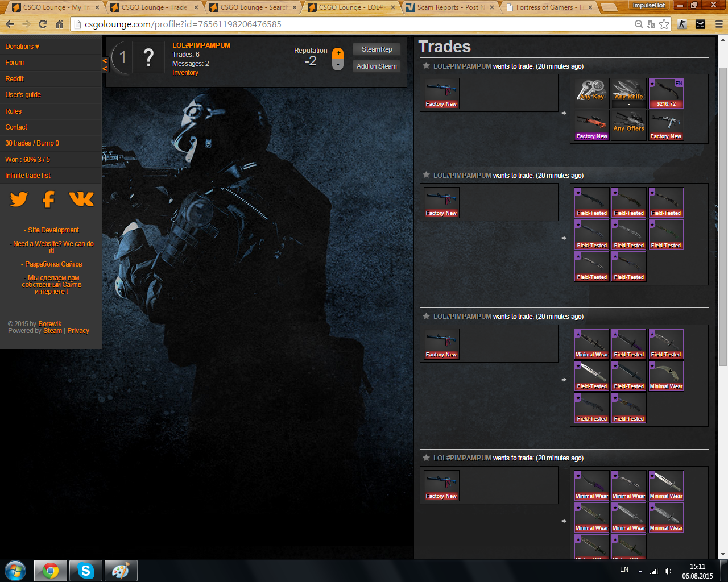Launch Skype from the taskbar
This screenshot has width=728, height=582.
click(x=86, y=571)
